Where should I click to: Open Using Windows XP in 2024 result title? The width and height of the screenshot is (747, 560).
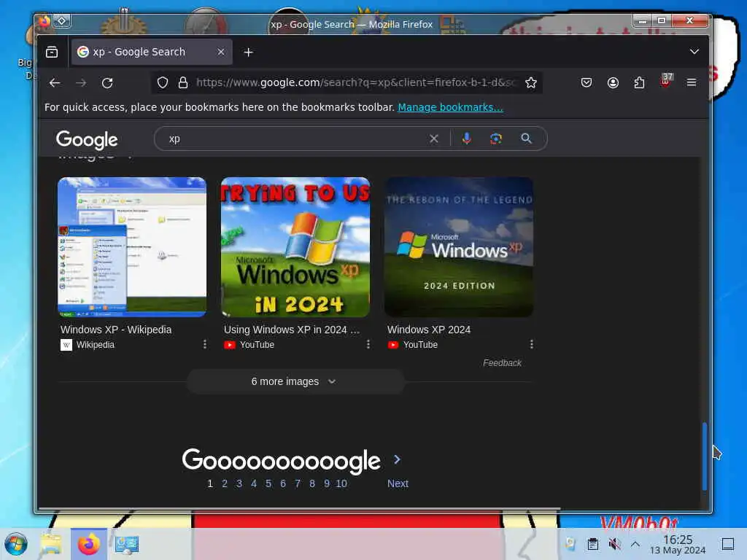(292, 330)
